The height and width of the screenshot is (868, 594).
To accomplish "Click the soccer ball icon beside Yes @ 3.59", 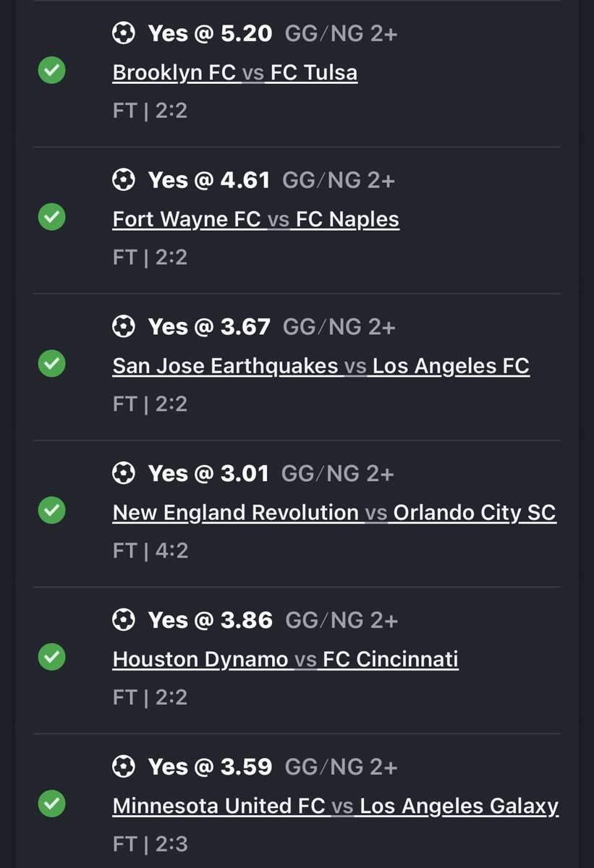I will (124, 766).
